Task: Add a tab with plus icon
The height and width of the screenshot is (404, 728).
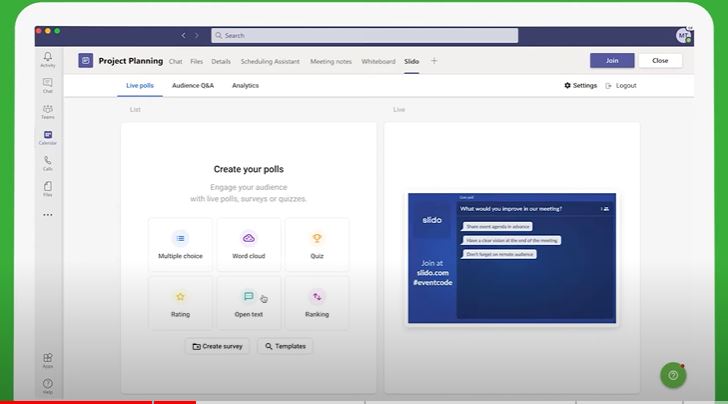Action: point(434,61)
